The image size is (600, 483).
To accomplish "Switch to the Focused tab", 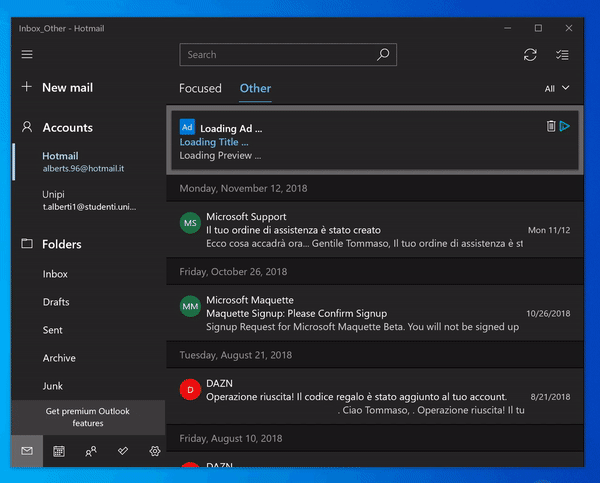I will click(200, 88).
